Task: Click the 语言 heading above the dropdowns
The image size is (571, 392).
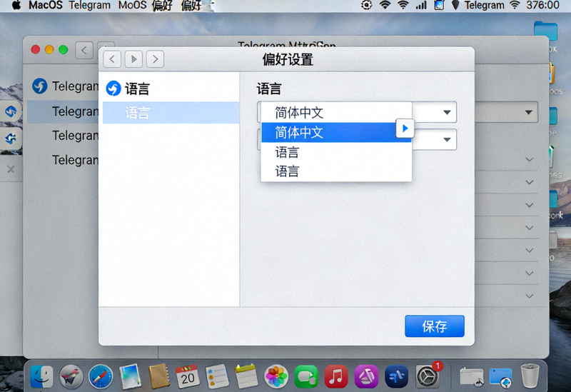Action: (x=269, y=89)
